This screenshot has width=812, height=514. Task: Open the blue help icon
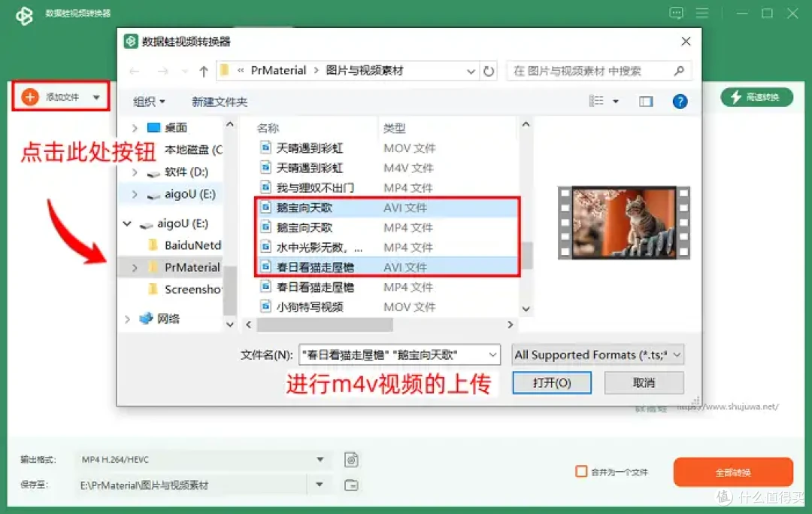tap(680, 102)
